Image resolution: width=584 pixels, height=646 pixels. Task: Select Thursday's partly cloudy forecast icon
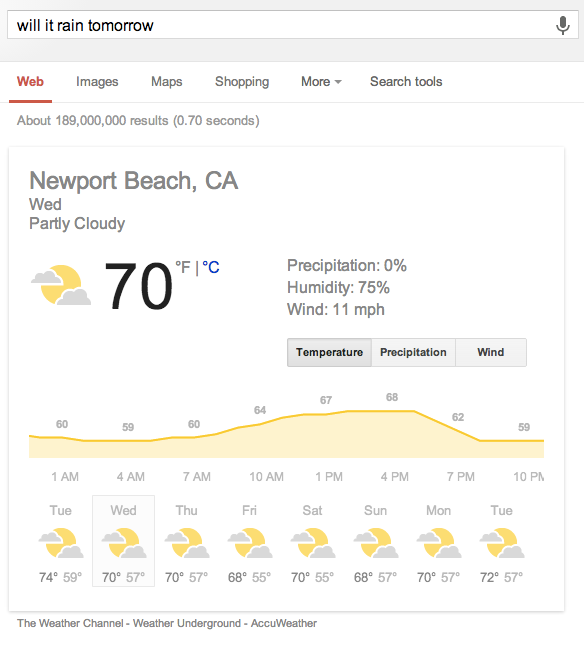pyautogui.click(x=187, y=543)
